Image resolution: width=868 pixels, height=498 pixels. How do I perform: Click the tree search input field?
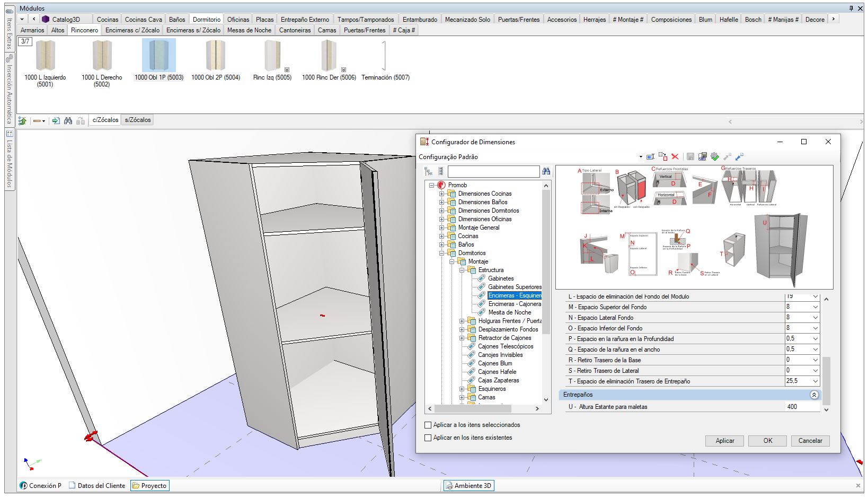tap(493, 171)
